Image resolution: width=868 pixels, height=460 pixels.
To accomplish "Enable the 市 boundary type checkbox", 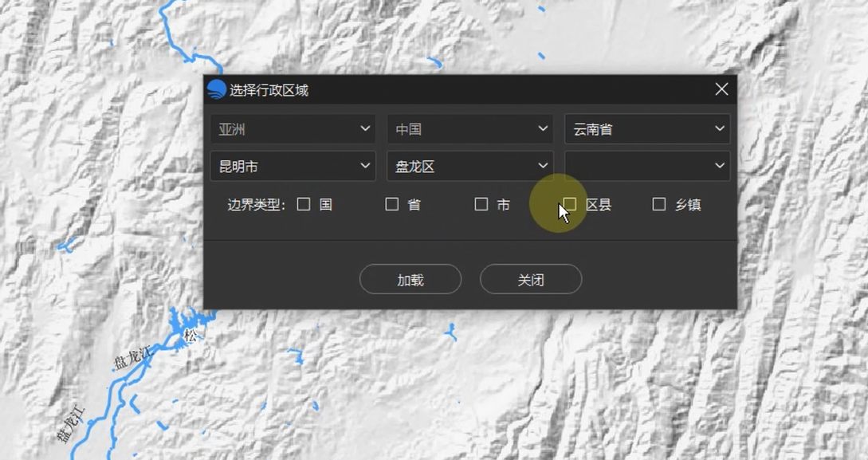I will [x=481, y=204].
